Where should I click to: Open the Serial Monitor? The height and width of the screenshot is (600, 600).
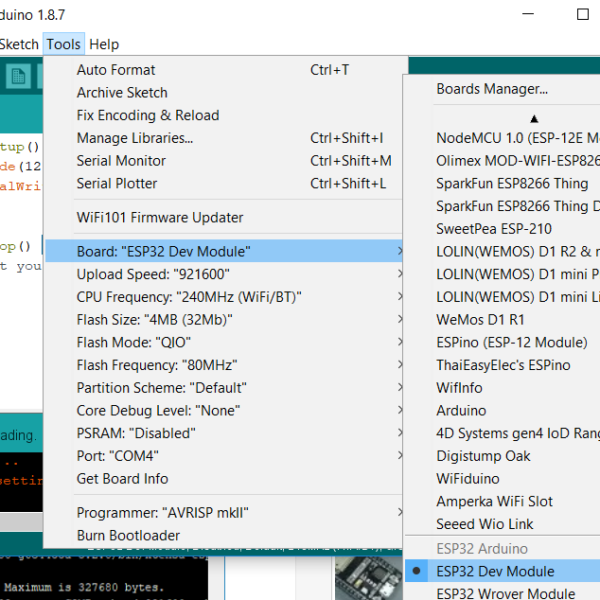(223, 161)
